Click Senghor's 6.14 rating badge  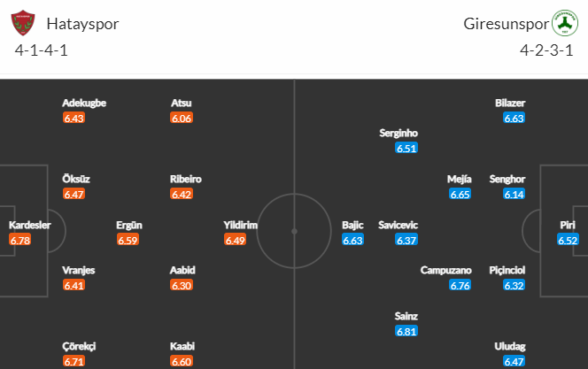[514, 195]
